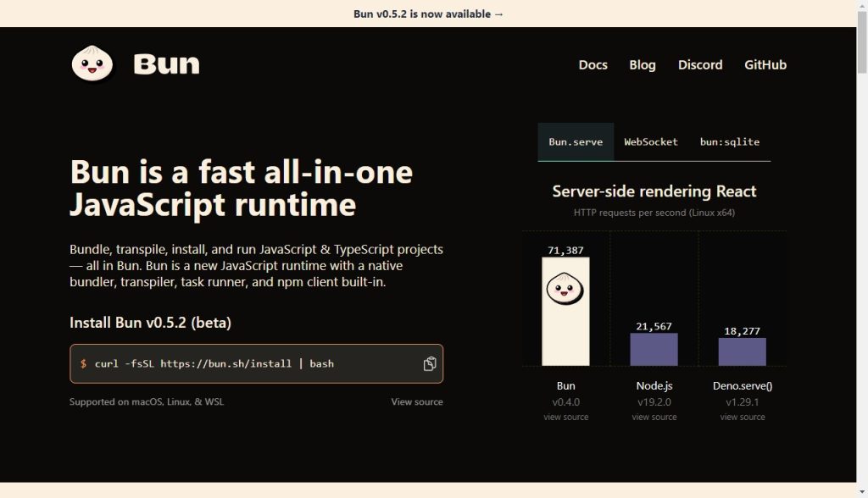This screenshot has height=498, width=868.
Task: Click the 'Server-side rendering React' heading
Action: pos(654,191)
